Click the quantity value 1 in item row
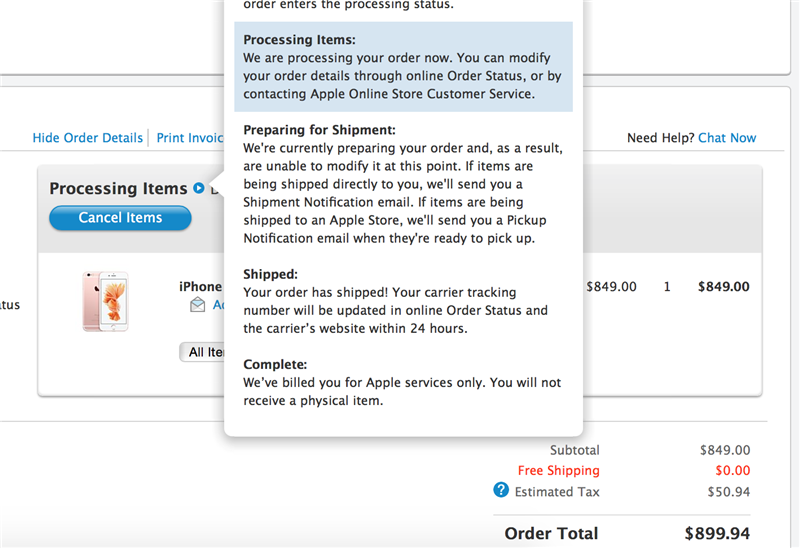 pos(667,287)
